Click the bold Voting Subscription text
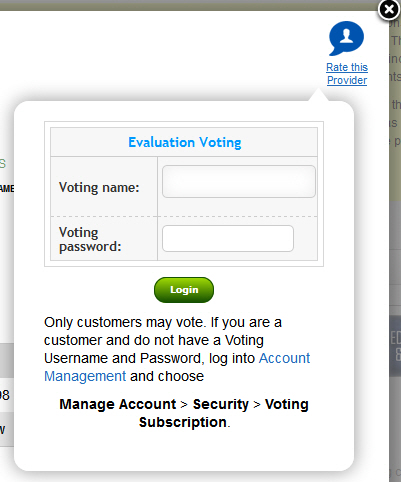 (x=224, y=413)
